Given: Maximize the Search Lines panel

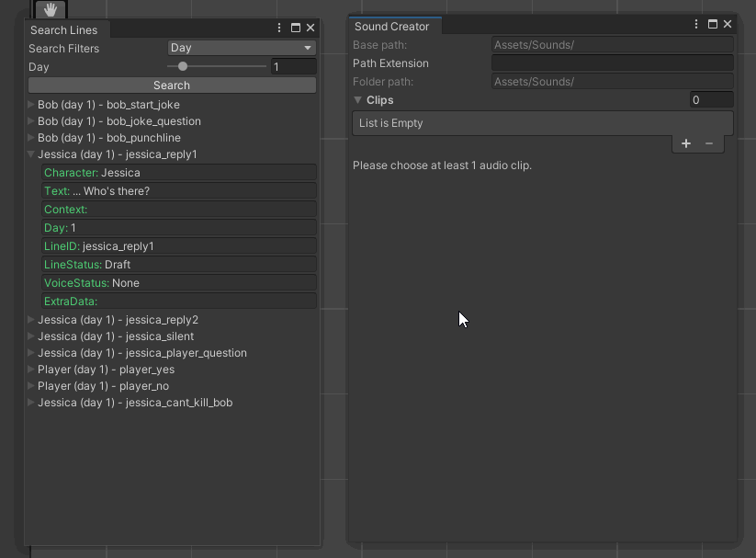Looking at the screenshot, I should pyautogui.click(x=294, y=28).
